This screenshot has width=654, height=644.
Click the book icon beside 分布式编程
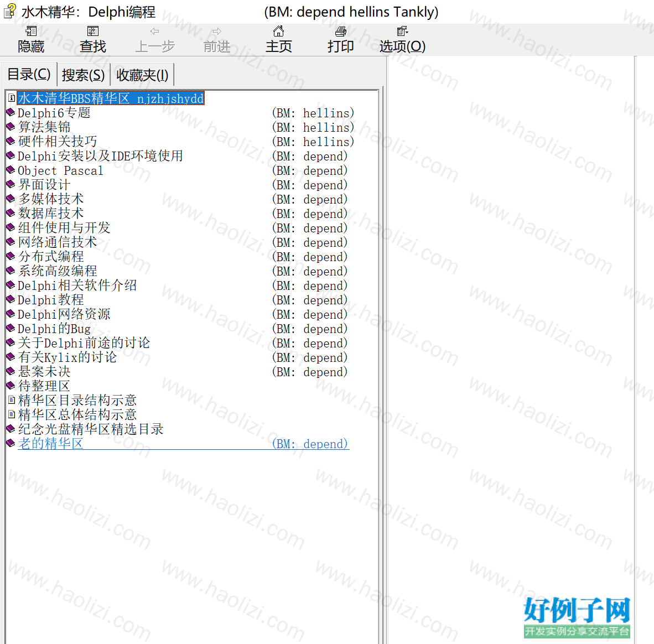pyautogui.click(x=11, y=256)
